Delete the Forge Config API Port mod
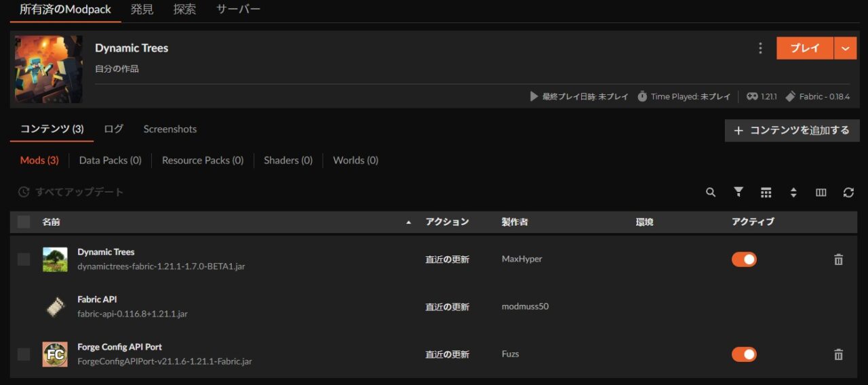The height and width of the screenshot is (385, 868). (838, 354)
